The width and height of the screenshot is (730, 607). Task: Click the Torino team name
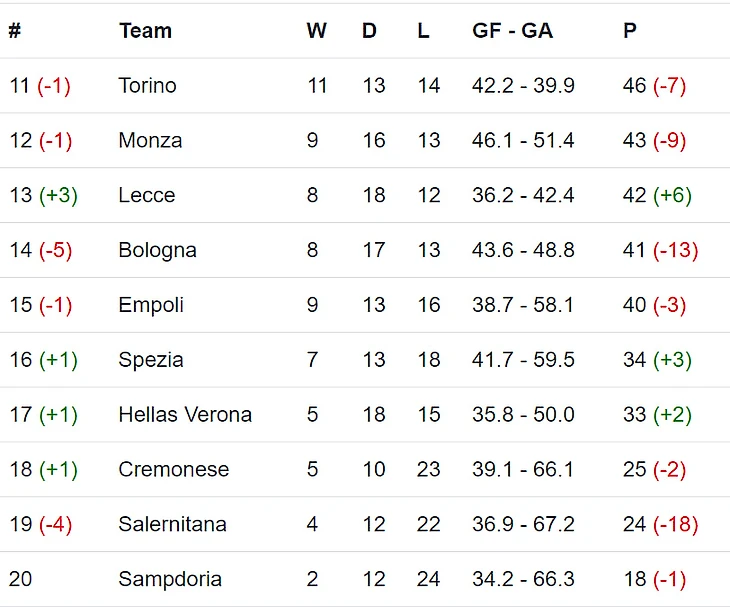coord(147,86)
